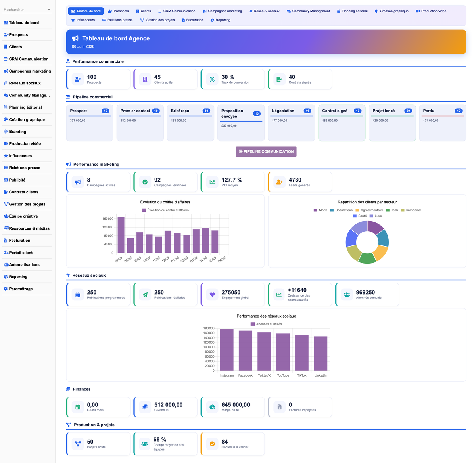This screenshot has height=463, width=476.
Task: Click the Taux de conversion percent icon
Action: pyautogui.click(x=212, y=79)
